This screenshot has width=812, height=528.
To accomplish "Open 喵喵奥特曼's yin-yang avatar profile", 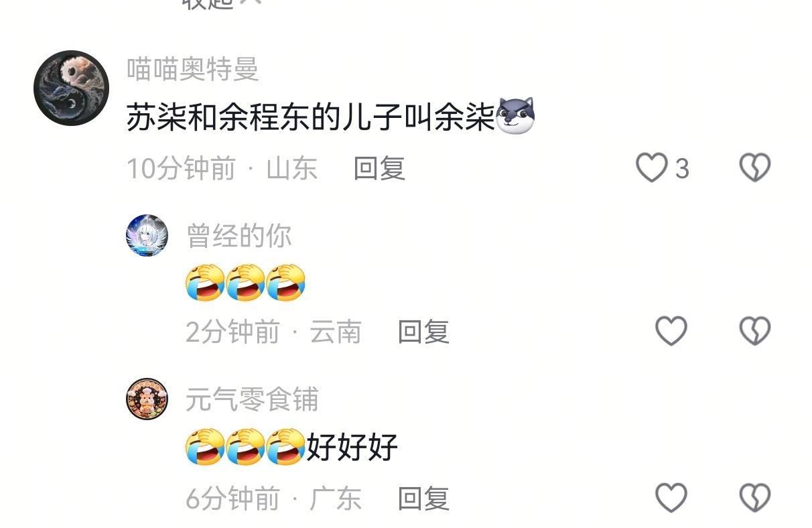I will (x=71, y=88).
